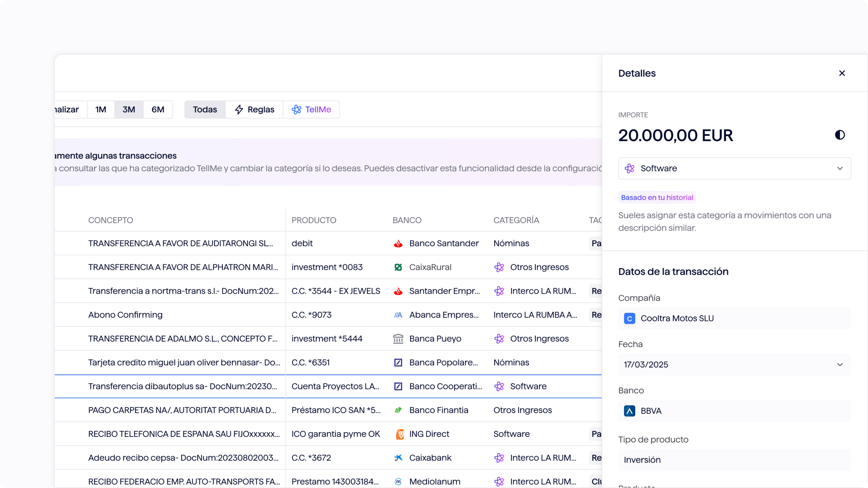The image size is (868, 488).
Task: Sort by the CONCEPTO column header
Action: tap(111, 220)
